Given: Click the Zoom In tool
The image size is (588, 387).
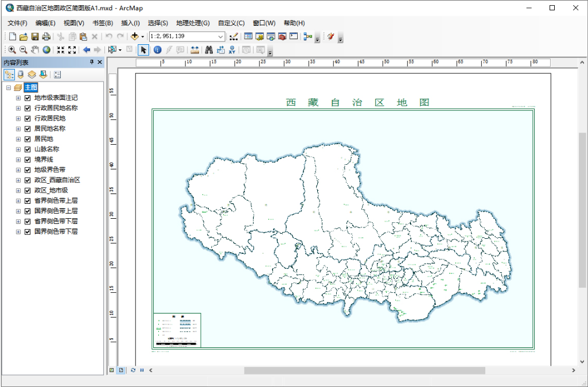Looking at the screenshot, I should pyautogui.click(x=11, y=50).
